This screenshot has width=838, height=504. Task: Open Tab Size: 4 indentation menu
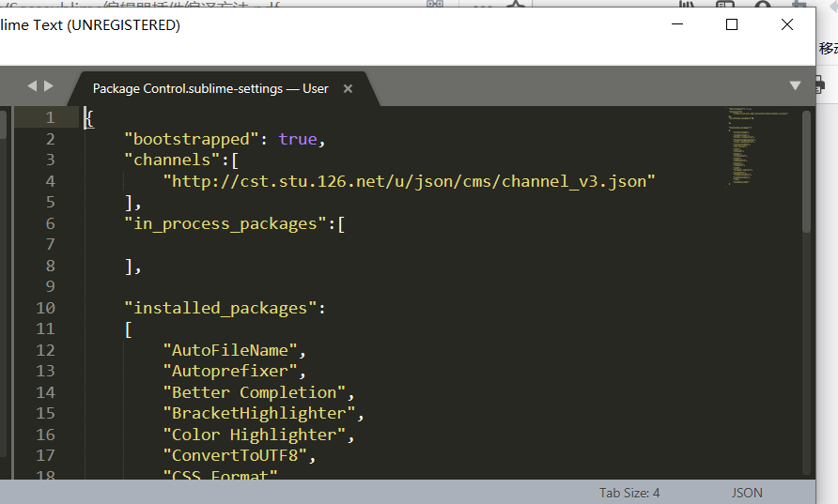[x=629, y=493]
